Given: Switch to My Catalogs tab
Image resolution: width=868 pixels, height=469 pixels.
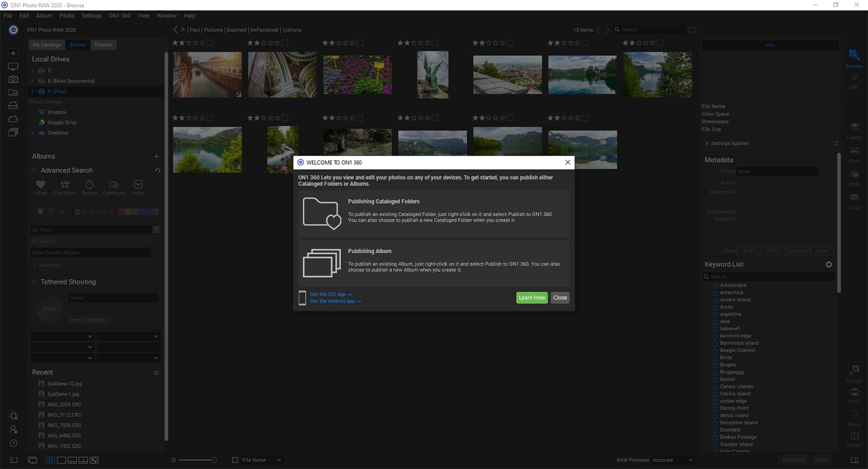Looking at the screenshot, I should click(x=47, y=45).
